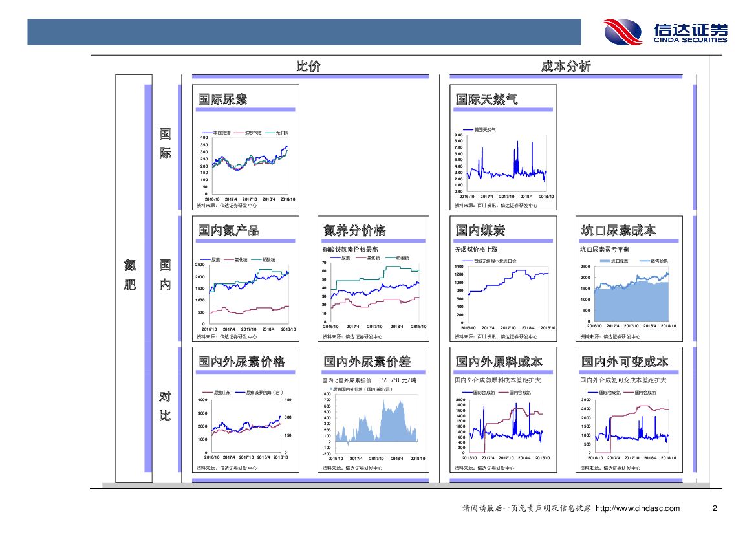Click text 国内外合成氨可变成本差距扩大
Screen dimensions: 756x535
pos(623,380)
